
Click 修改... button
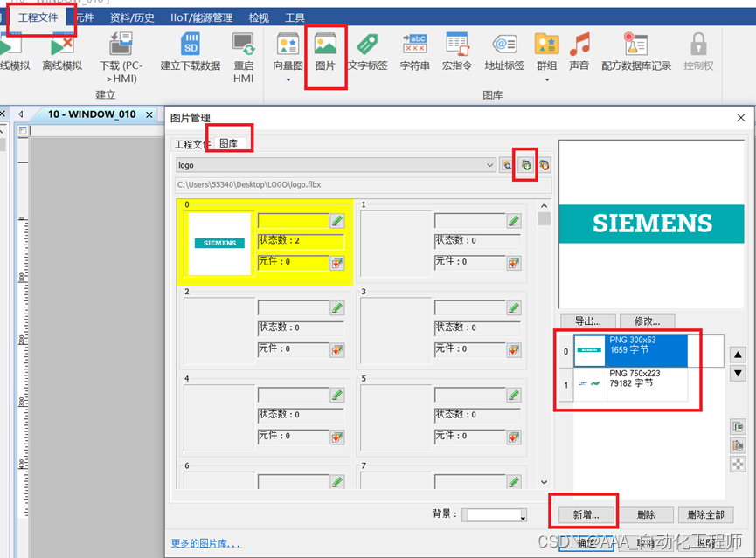[647, 321]
